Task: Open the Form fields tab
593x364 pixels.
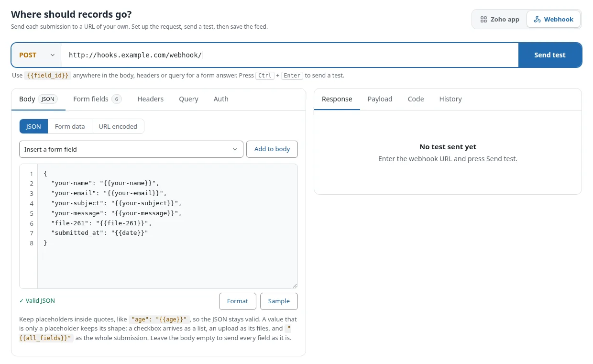Action: tap(98, 99)
